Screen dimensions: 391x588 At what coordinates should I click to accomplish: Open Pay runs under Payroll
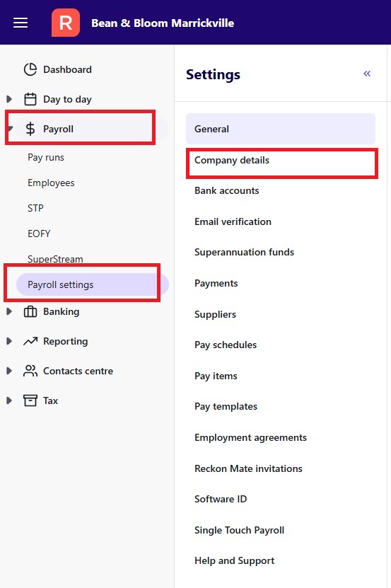[x=46, y=158]
